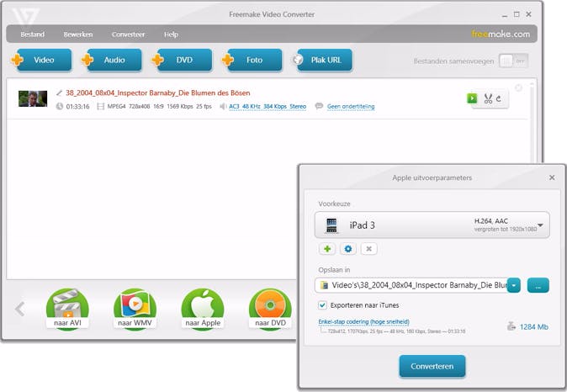Open the iPad 3 preset dropdown
Viewport: 567px width, 392px height.
click(432, 225)
